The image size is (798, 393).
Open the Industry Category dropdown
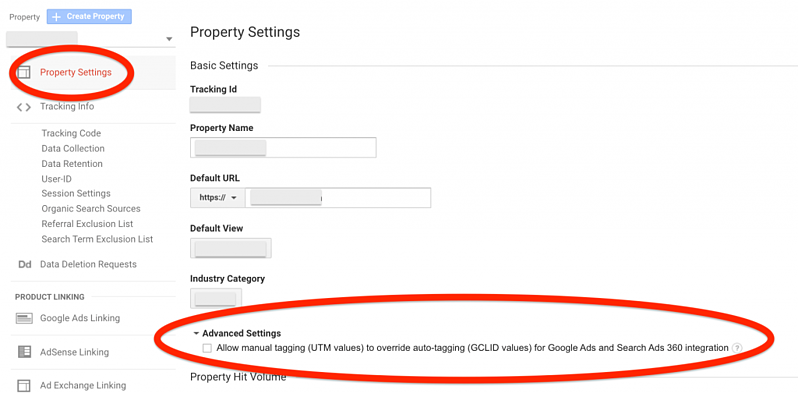[216, 298]
